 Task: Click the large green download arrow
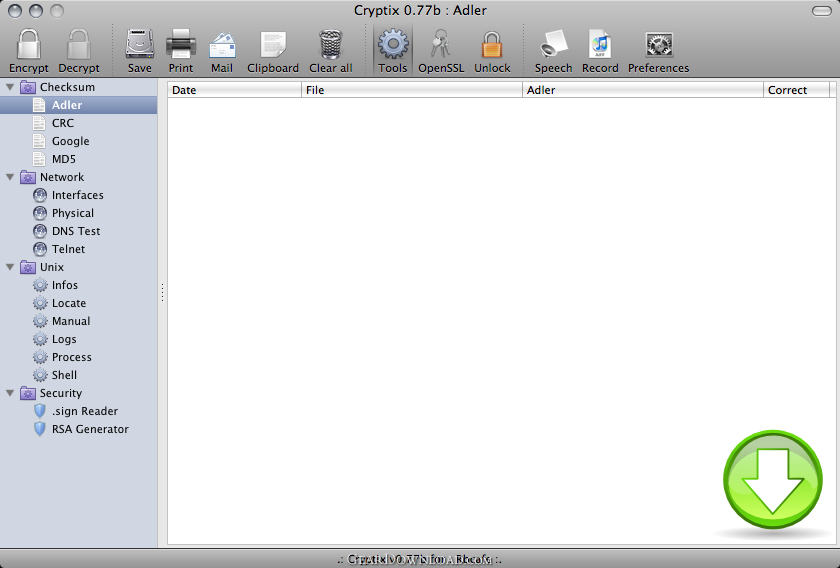764,480
